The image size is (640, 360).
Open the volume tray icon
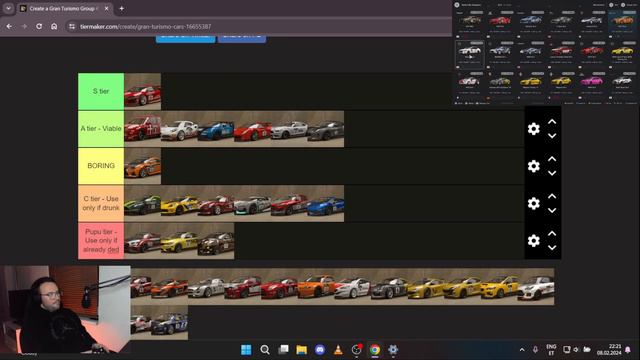tap(576, 350)
